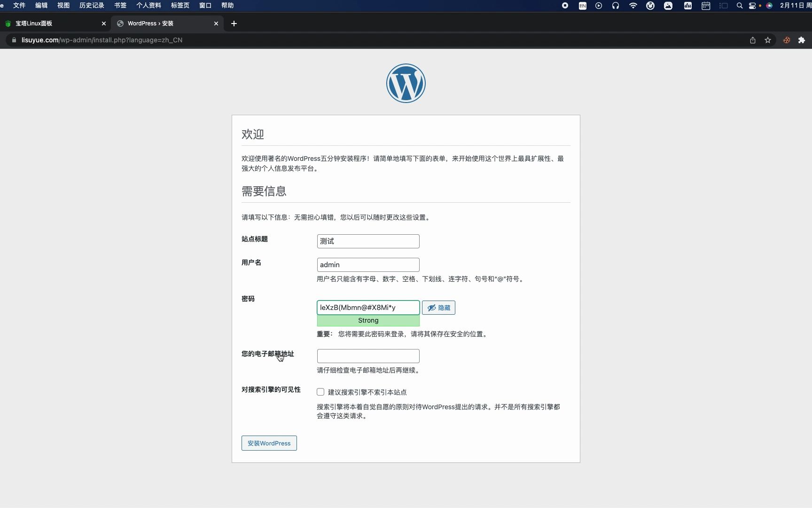
Task: Open the 视图 menu
Action: click(63, 6)
